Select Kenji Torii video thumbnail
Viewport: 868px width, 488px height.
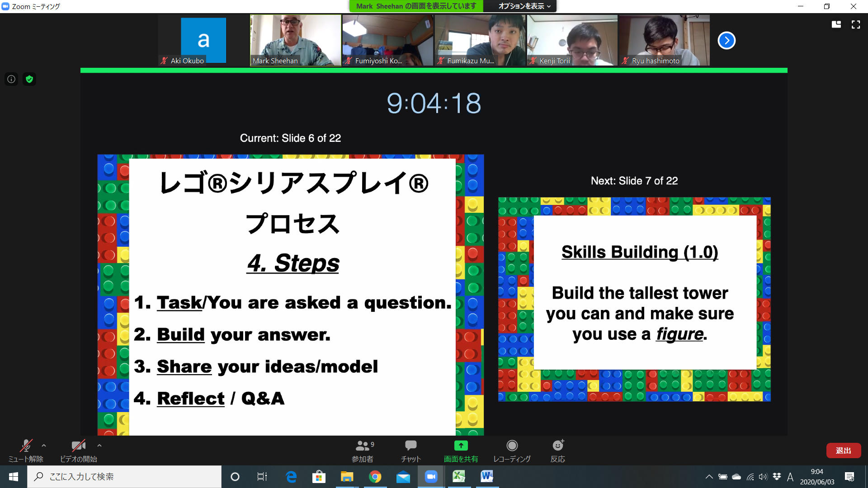pyautogui.click(x=572, y=40)
